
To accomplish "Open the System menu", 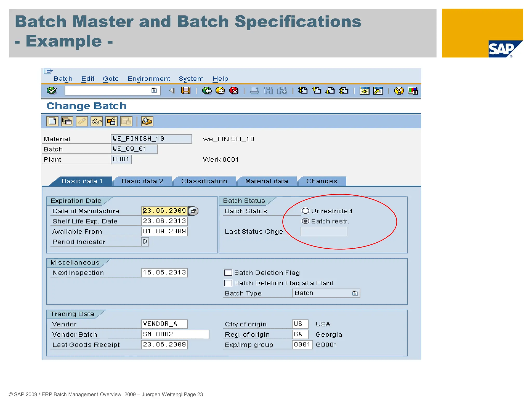I will (x=191, y=79).
